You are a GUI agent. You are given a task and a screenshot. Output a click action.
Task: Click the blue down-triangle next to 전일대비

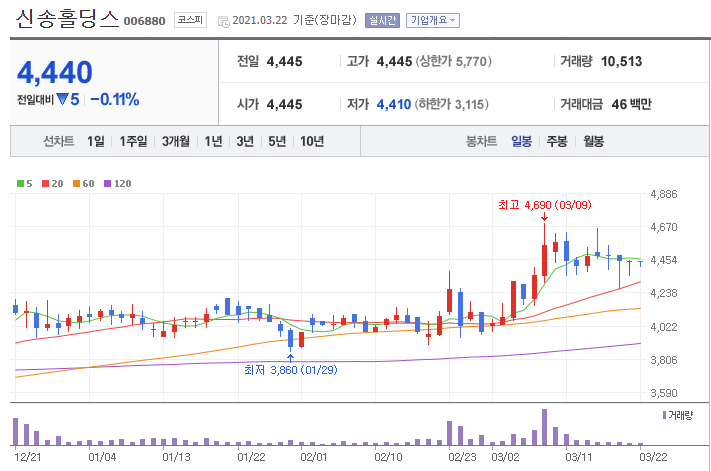(62, 99)
